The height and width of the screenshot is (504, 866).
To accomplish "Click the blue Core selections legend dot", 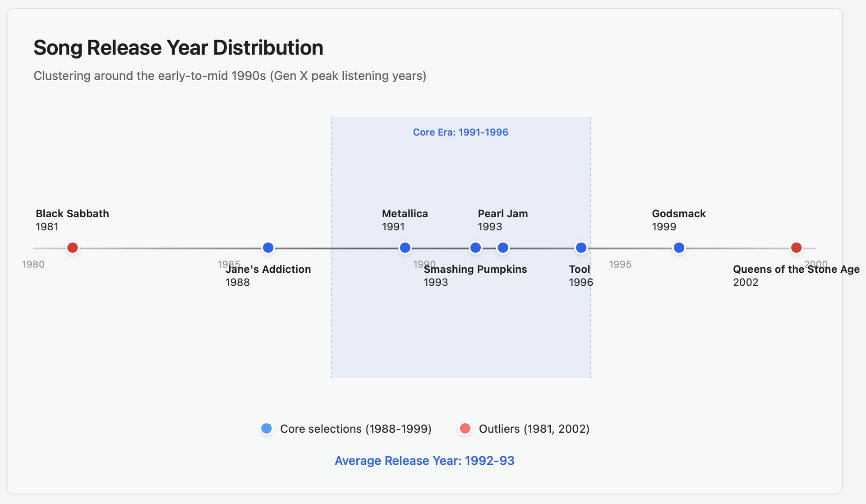I will (266, 429).
